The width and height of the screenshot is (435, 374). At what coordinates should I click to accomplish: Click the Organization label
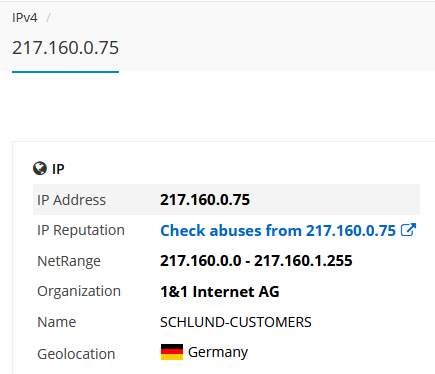[x=79, y=291]
